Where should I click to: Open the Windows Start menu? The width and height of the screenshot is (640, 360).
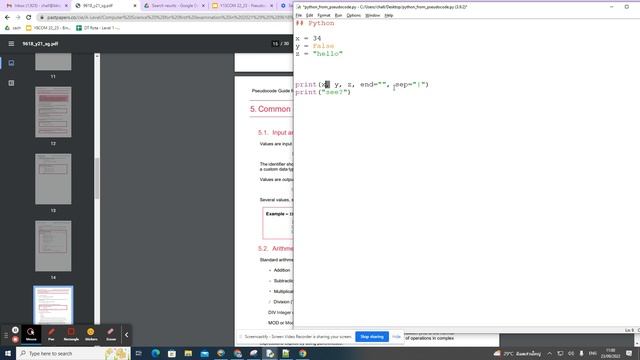pos(8,353)
